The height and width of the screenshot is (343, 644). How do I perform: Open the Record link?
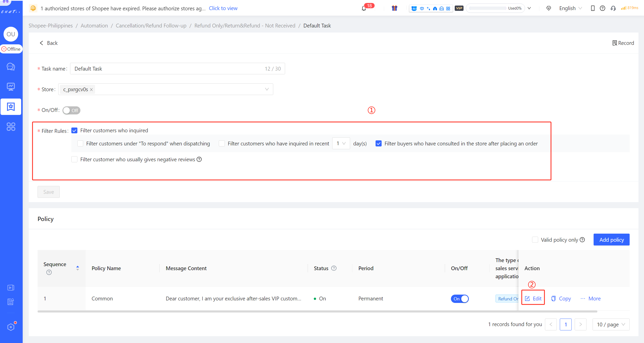[623, 43]
